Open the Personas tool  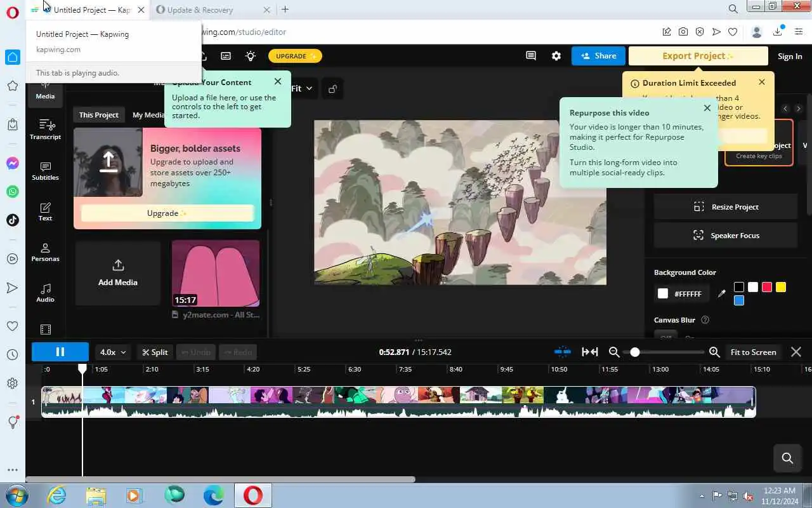[x=45, y=251]
